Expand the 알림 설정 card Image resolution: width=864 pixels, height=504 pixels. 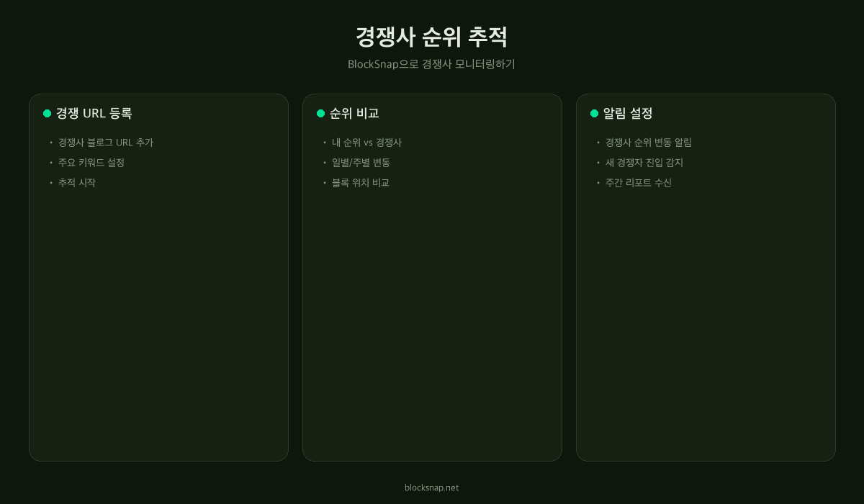(x=706, y=277)
